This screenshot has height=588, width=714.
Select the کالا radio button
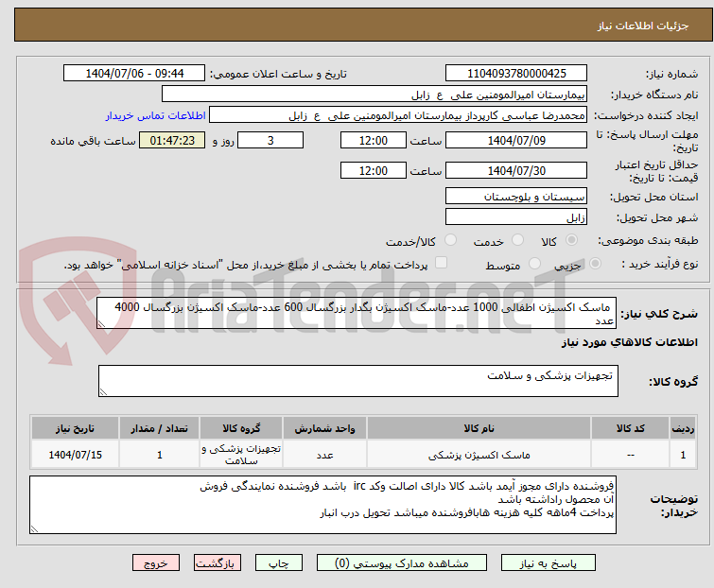(571, 240)
